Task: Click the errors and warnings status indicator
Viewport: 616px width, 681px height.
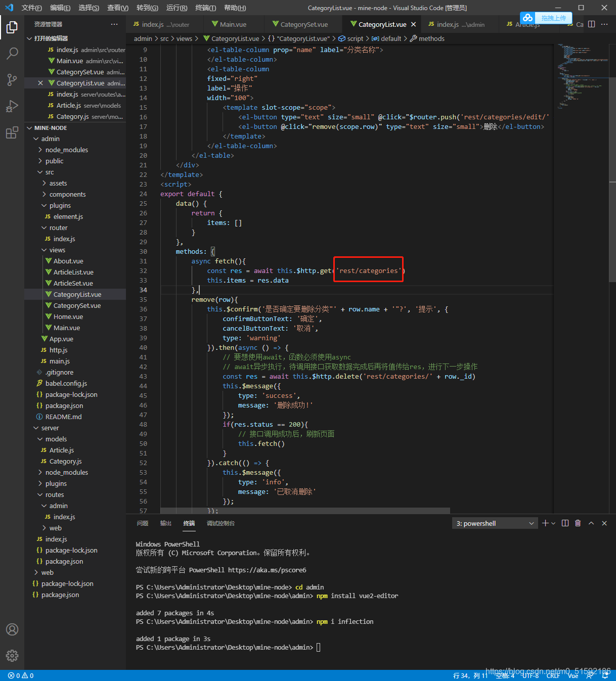Action: [x=21, y=675]
